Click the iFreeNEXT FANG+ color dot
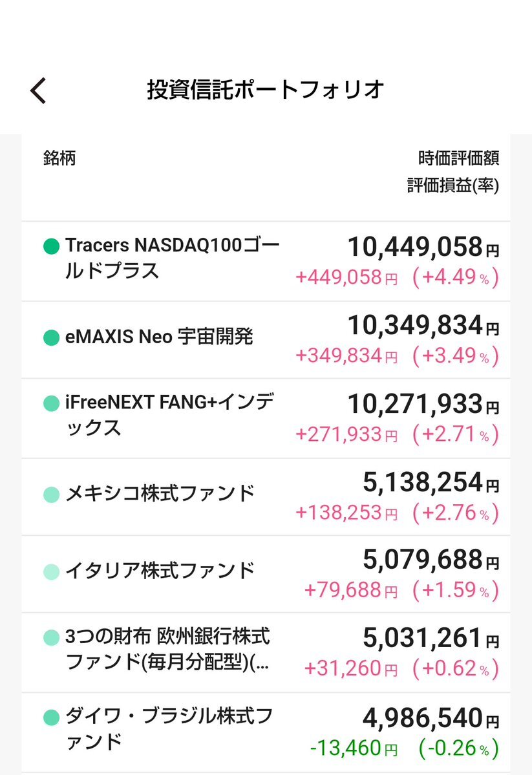The width and height of the screenshot is (532, 775). [51, 403]
